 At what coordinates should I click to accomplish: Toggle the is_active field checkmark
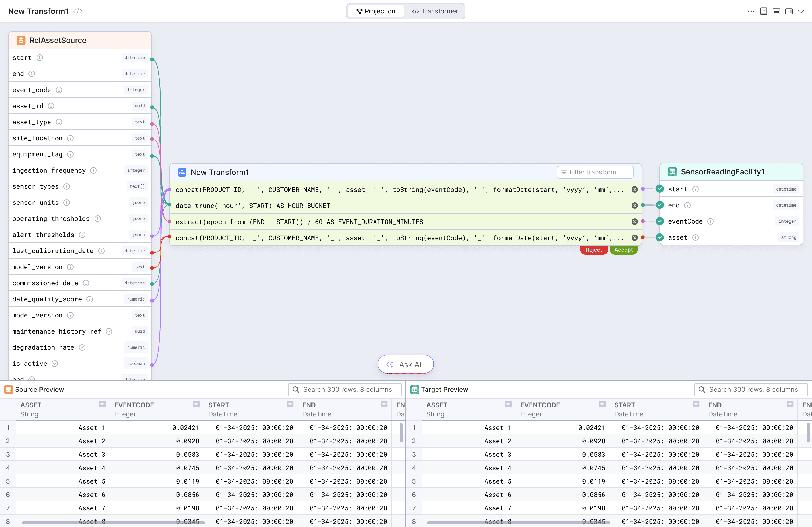(x=55, y=363)
